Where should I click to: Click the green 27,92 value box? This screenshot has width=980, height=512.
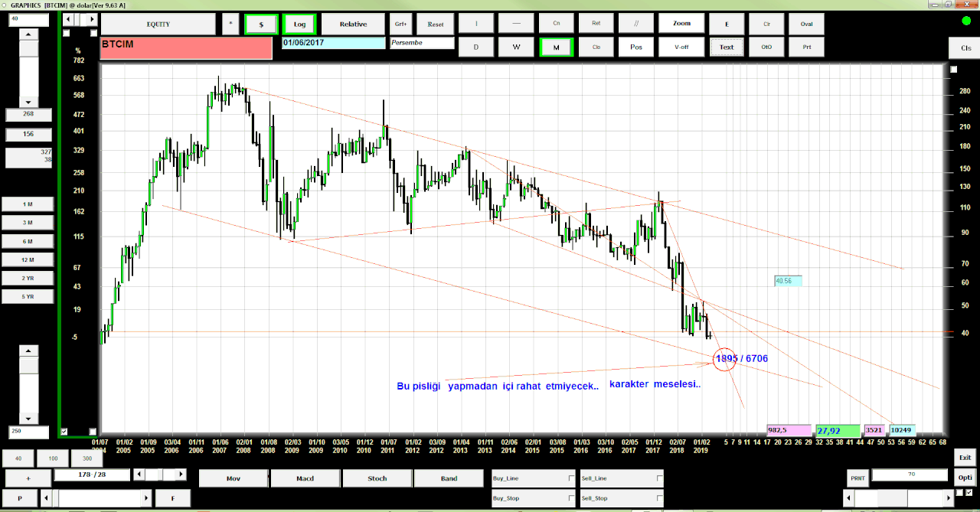click(x=838, y=431)
